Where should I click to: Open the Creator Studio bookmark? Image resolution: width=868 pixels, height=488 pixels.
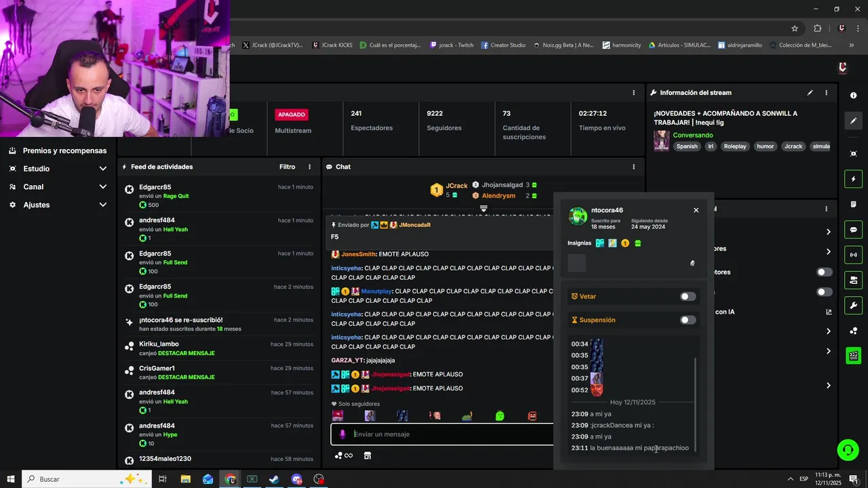[x=503, y=45]
